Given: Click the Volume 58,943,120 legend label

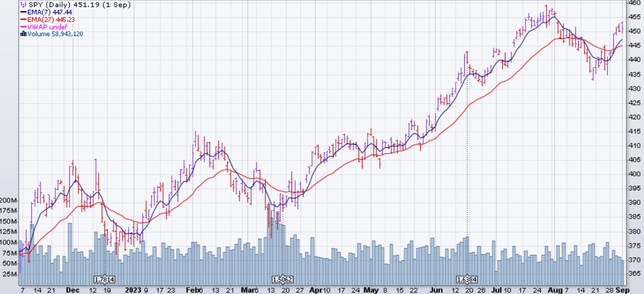Looking at the screenshot, I should pos(55,34).
